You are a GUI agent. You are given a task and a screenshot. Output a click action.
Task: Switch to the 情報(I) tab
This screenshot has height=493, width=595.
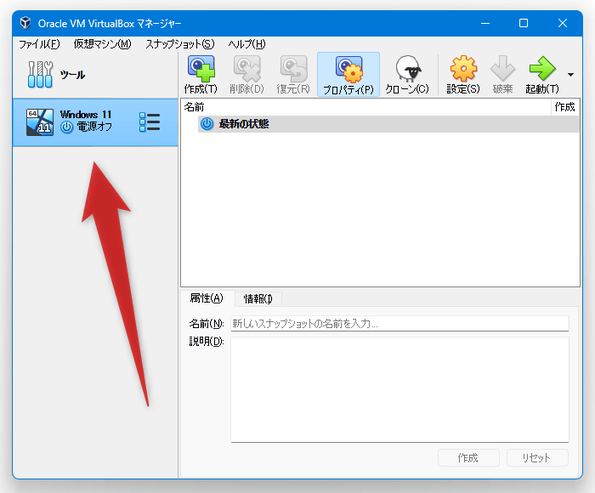pos(258,299)
